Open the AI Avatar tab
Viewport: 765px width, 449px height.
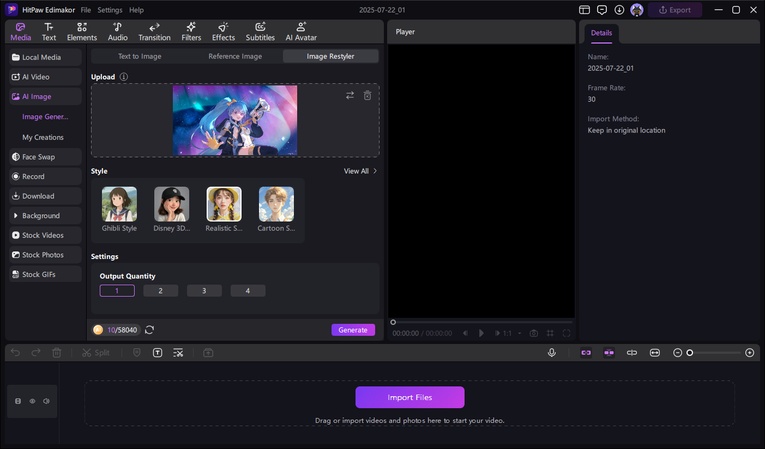coord(301,32)
